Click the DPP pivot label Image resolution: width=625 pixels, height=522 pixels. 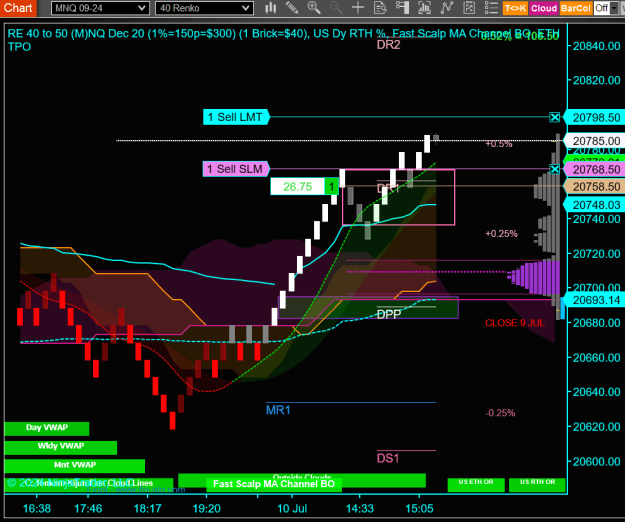coord(389,314)
